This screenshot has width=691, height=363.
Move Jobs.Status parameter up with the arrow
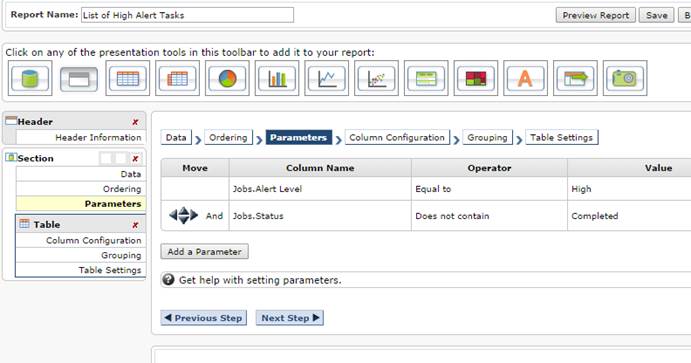coord(184,211)
